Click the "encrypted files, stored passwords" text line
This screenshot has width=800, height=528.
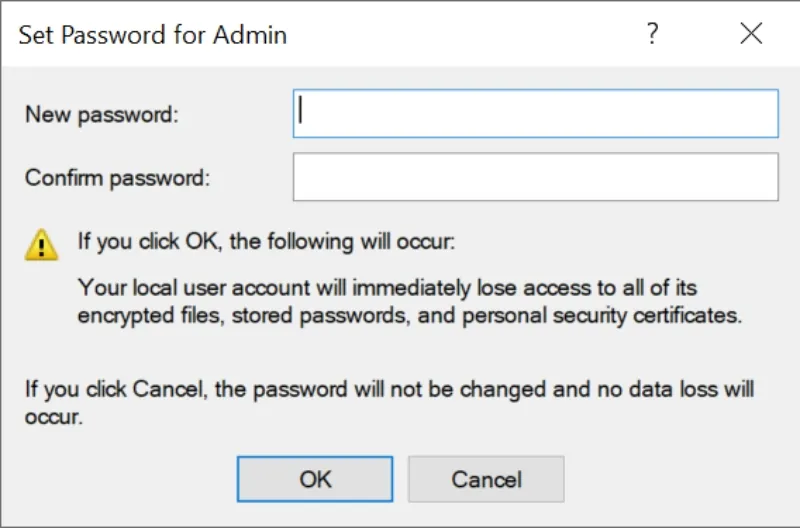pyautogui.click(x=410, y=316)
